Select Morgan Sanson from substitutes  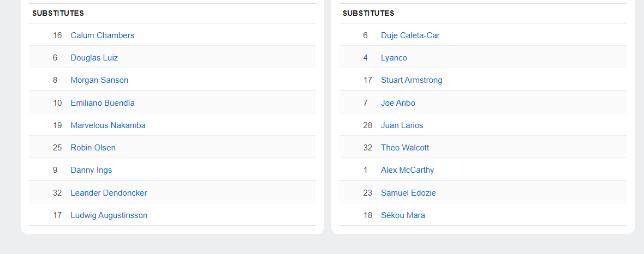tap(99, 80)
